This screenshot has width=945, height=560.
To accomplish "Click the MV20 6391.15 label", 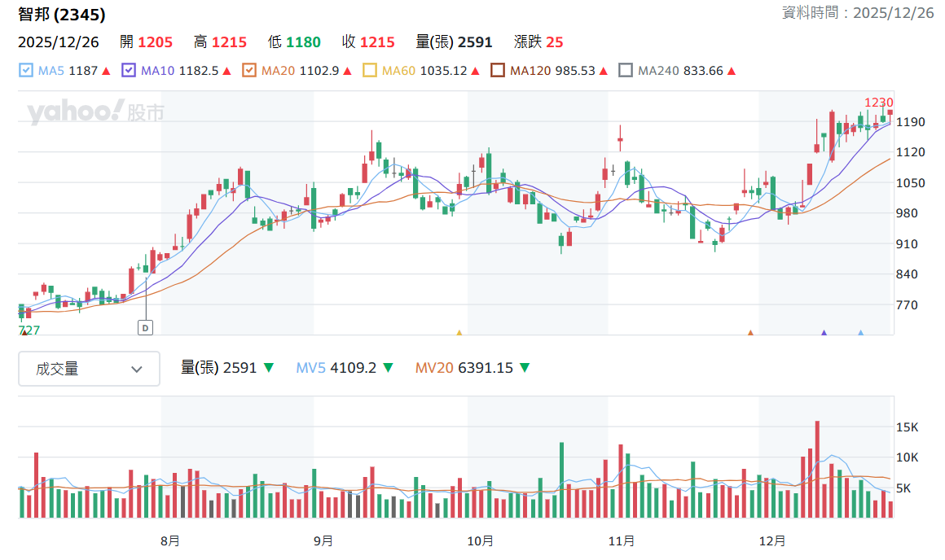I will [x=464, y=368].
